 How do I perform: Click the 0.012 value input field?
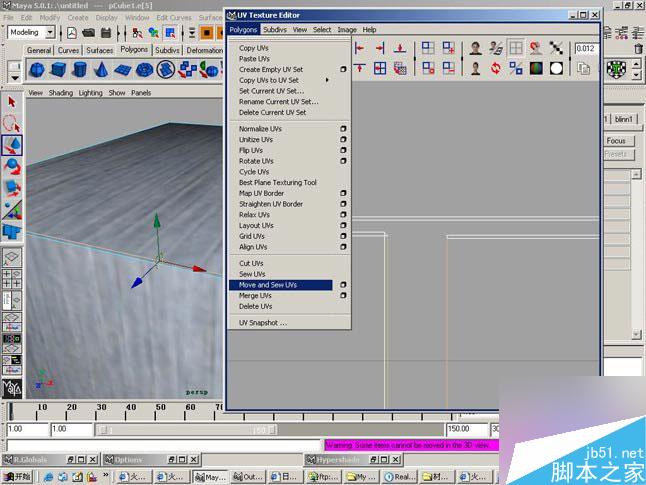pos(587,48)
